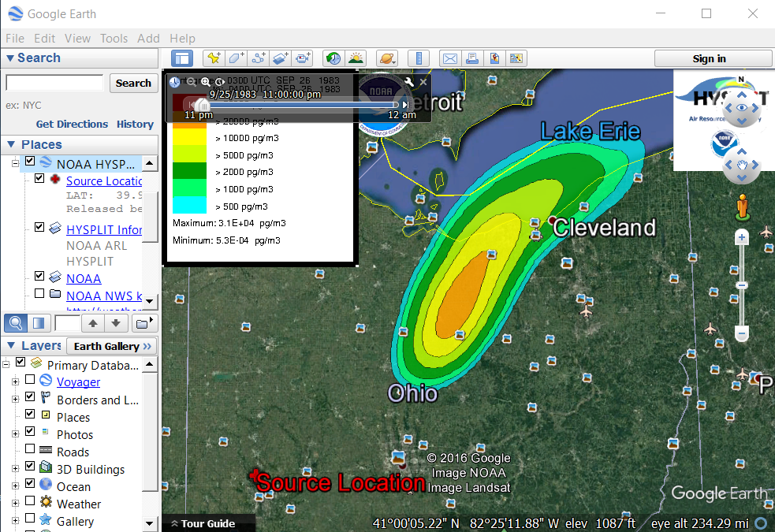Viewport: 775px width, 532px height.
Task: Add a placemark with the pushpin tool
Action: (214, 58)
